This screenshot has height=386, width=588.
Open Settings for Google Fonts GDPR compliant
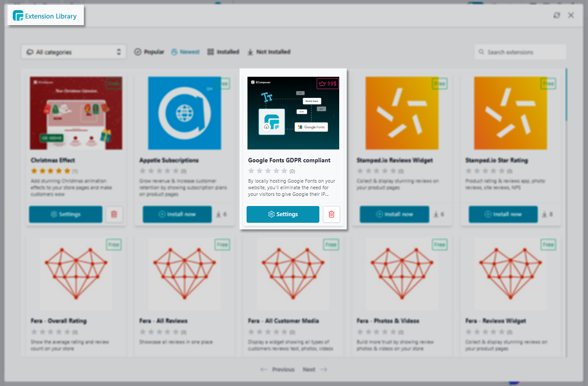(283, 214)
